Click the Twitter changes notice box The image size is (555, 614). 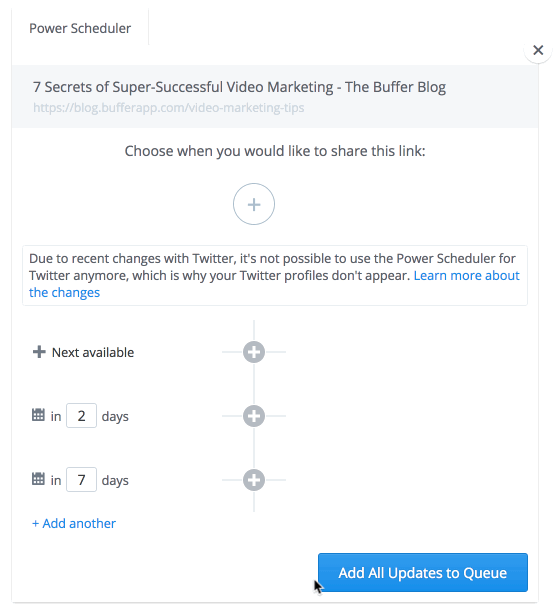(x=275, y=275)
